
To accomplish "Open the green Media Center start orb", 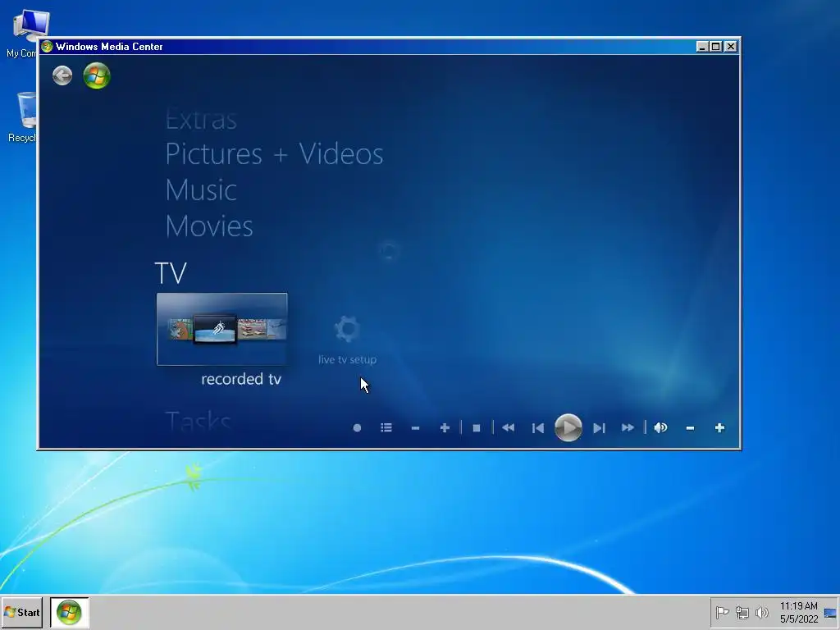I will click(97, 75).
